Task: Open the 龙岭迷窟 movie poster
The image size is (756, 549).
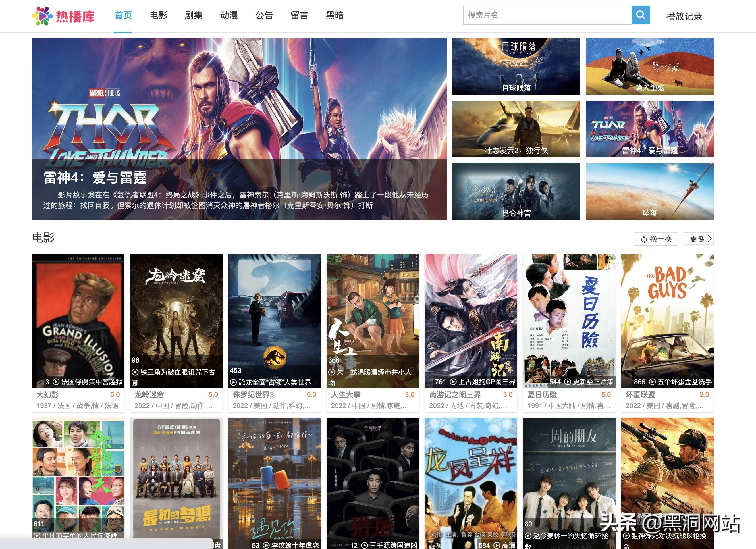Action: (176, 321)
